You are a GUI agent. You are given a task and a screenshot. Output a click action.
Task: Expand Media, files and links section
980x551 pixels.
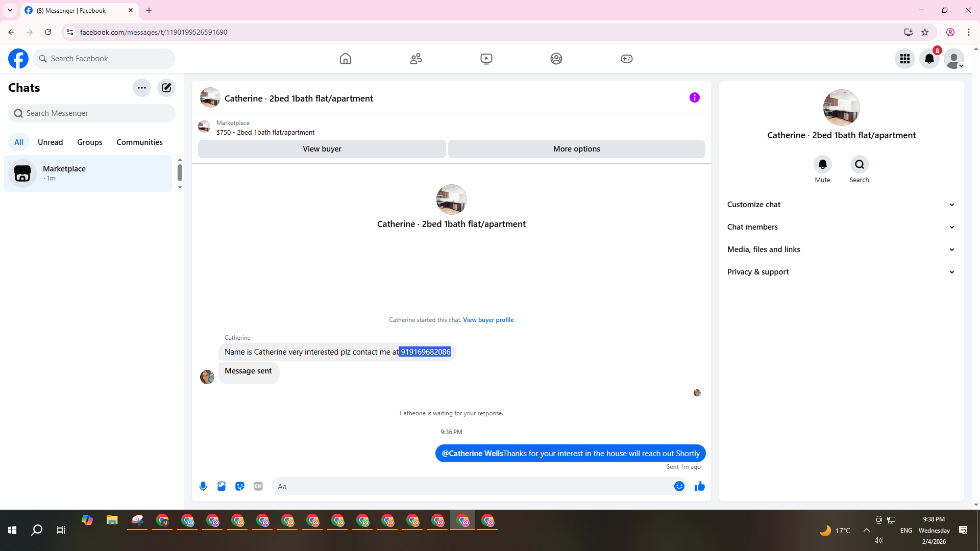pyautogui.click(x=841, y=249)
